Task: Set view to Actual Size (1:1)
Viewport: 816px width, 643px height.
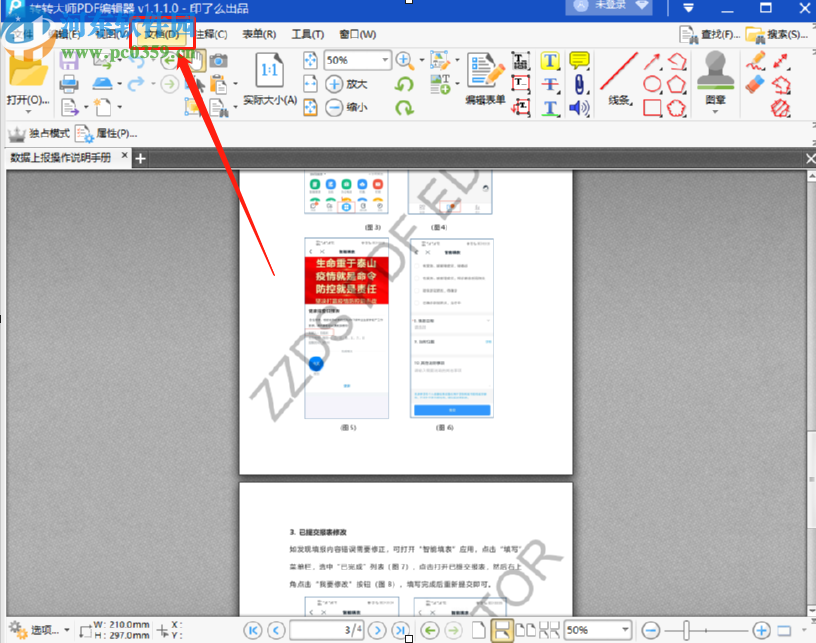Action: [x=270, y=78]
